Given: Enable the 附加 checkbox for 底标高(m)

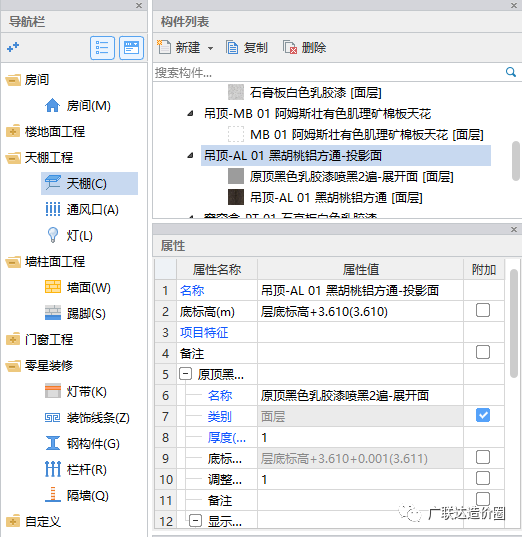Looking at the screenshot, I should coord(483,310).
